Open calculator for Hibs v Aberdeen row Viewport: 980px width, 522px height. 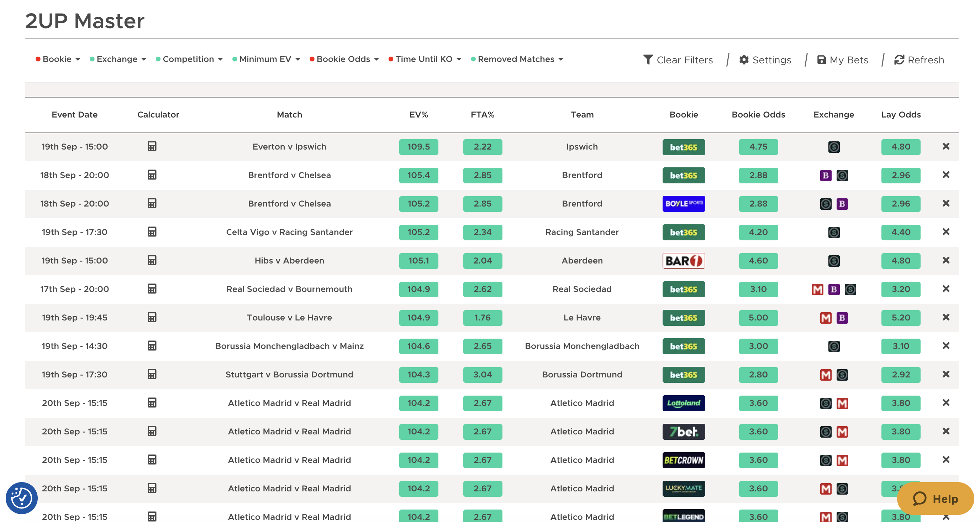pos(152,260)
